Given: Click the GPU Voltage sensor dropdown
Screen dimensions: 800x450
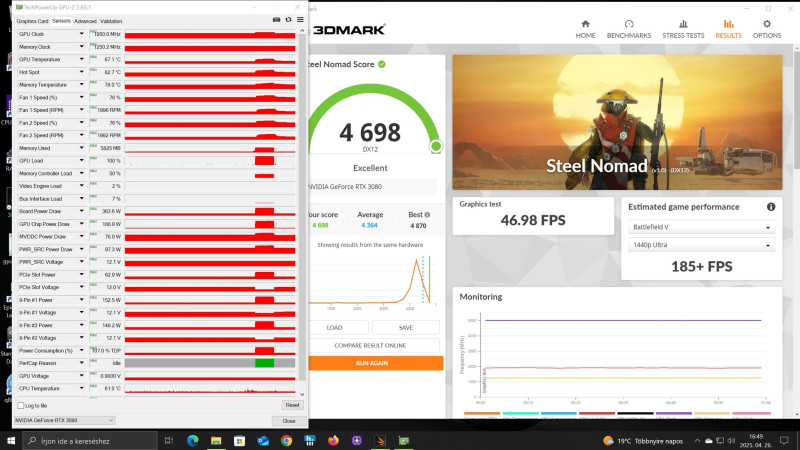Looking at the screenshot, I should tap(81, 376).
